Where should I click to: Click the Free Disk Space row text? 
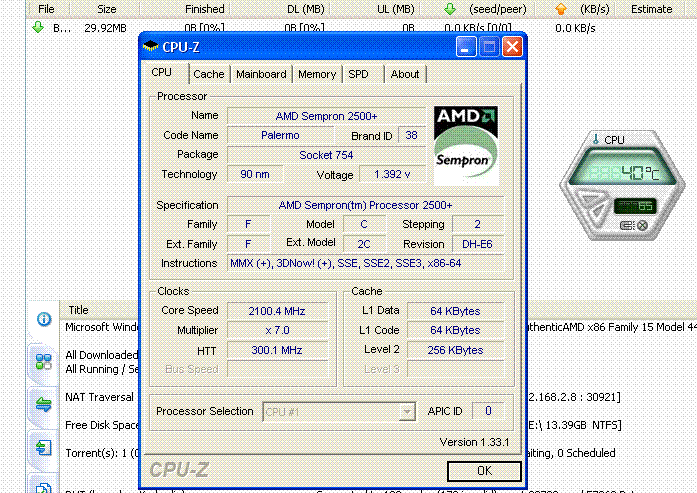[x=102, y=425]
